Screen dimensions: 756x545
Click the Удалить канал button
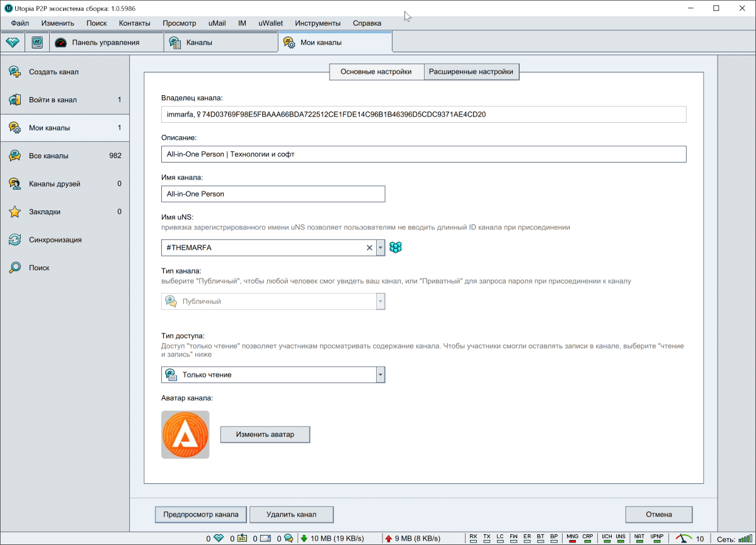click(x=291, y=515)
